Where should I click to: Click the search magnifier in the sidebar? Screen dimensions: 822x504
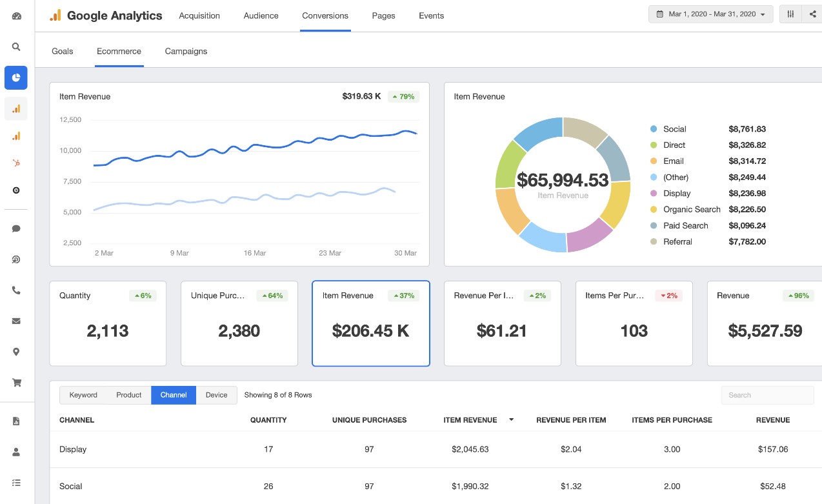[x=16, y=47]
